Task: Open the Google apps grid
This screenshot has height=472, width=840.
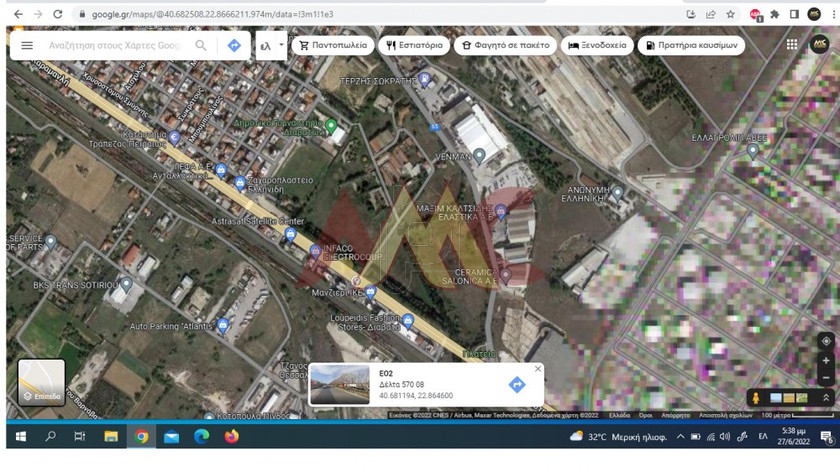Action: pos(792,44)
